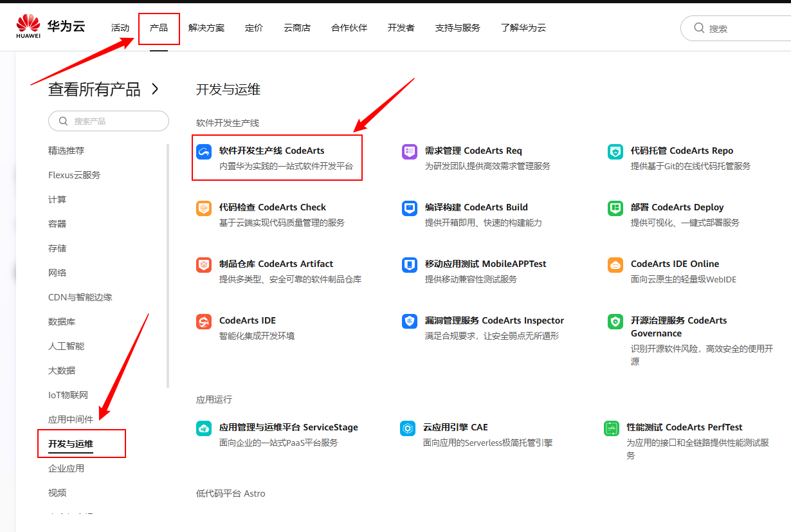This screenshot has width=791, height=532.
Task: Select the 人工智能 category
Action: pos(66,346)
